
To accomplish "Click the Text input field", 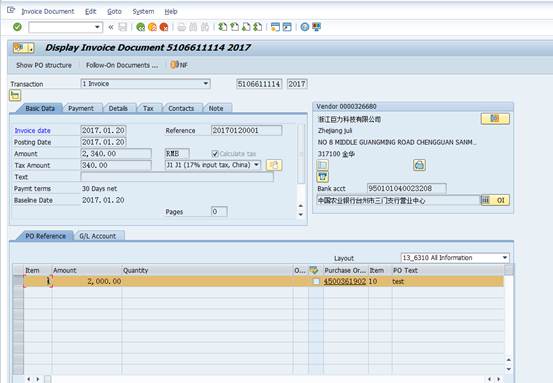I will (177, 177).
